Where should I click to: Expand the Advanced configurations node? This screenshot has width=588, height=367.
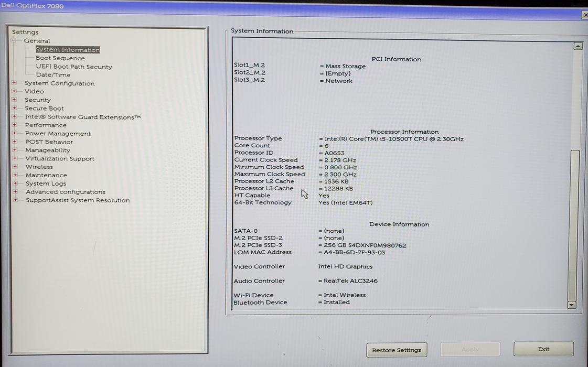point(15,191)
